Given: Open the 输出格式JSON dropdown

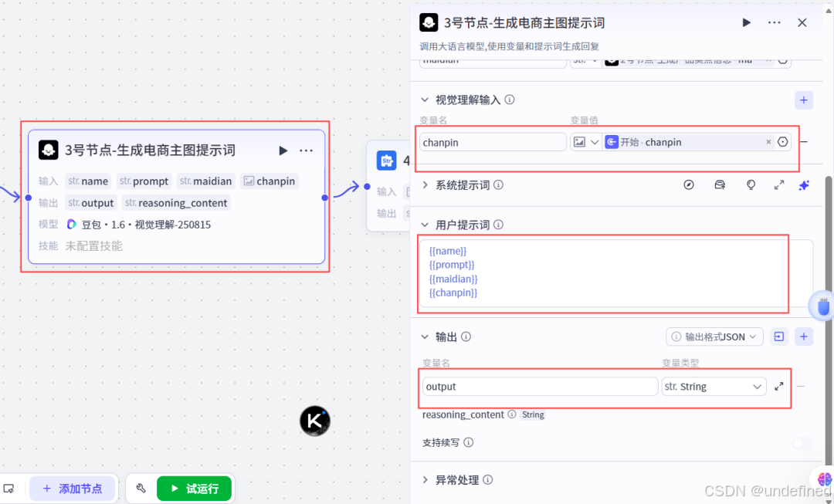Looking at the screenshot, I should click(x=714, y=337).
